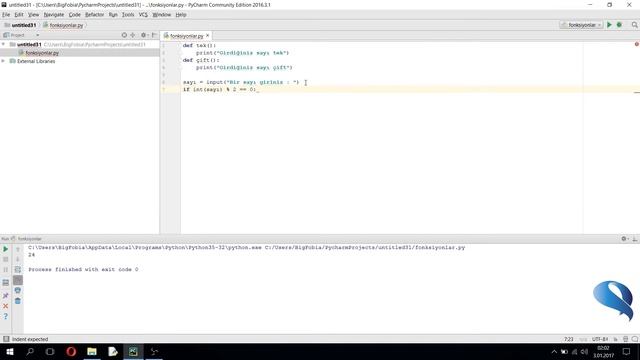Open the Refactor menu

coord(94,15)
